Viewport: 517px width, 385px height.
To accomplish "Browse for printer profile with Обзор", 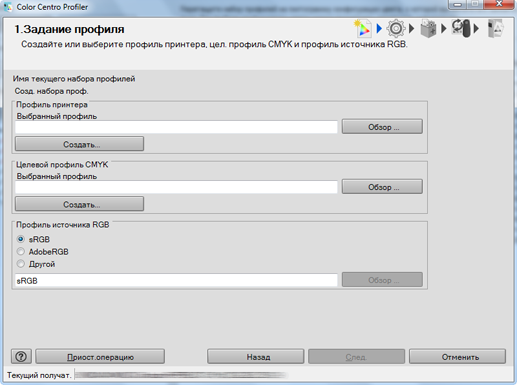I will coord(382,127).
